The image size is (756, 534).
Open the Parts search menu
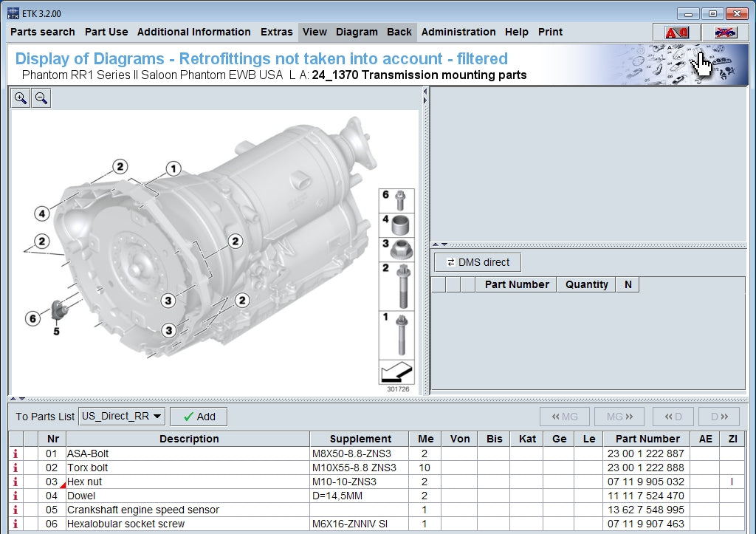pyautogui.click(x=43, y=32)
